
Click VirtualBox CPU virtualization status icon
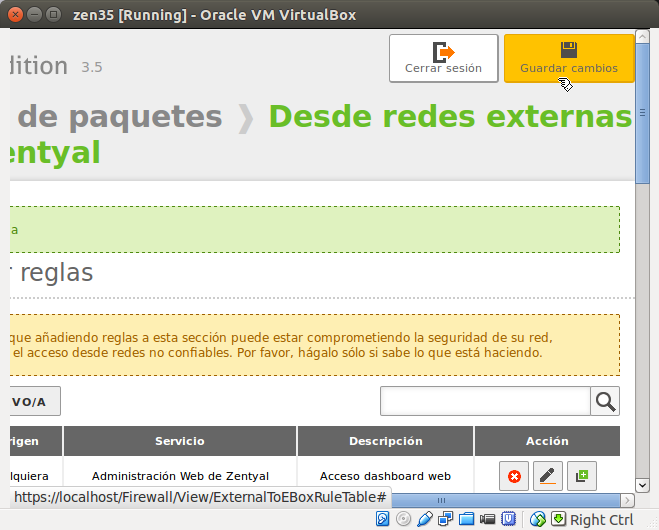coord(509,519)
